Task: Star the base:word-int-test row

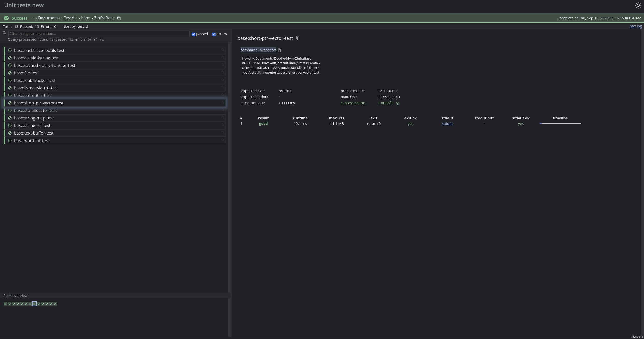Action: [x=222, y=140]
